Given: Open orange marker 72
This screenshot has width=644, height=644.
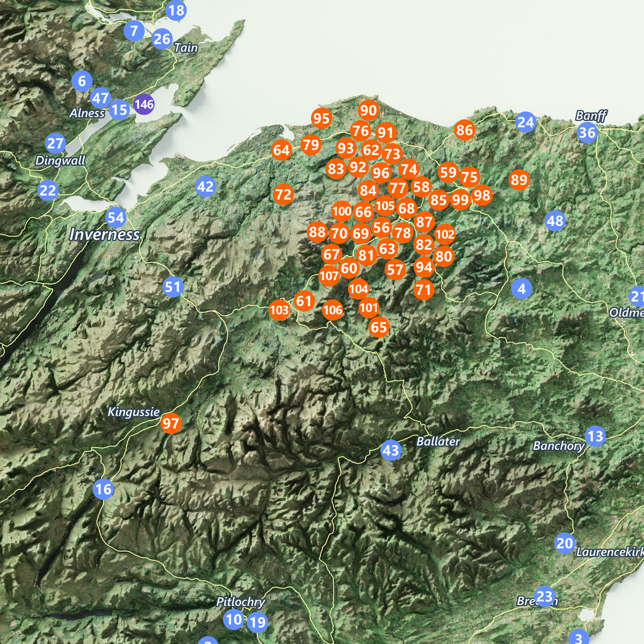Looking at the screenshot, I should coord(283,194).
